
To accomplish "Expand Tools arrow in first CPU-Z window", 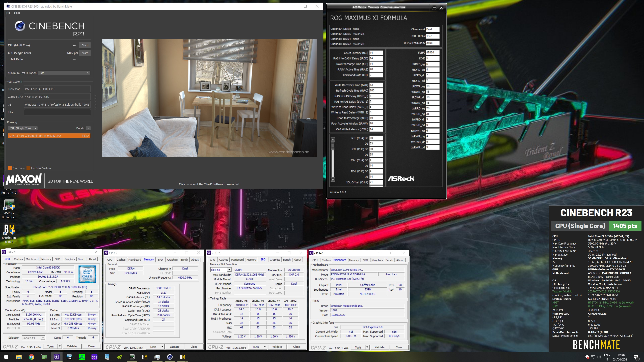I will 60,346.
